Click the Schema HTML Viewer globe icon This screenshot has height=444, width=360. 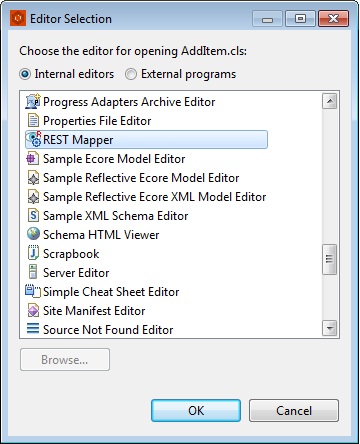33,234
